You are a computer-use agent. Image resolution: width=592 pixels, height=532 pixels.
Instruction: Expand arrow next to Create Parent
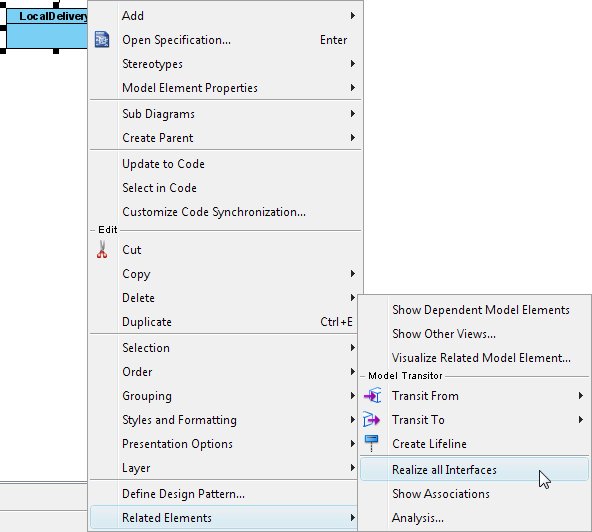tap(353, 137)
